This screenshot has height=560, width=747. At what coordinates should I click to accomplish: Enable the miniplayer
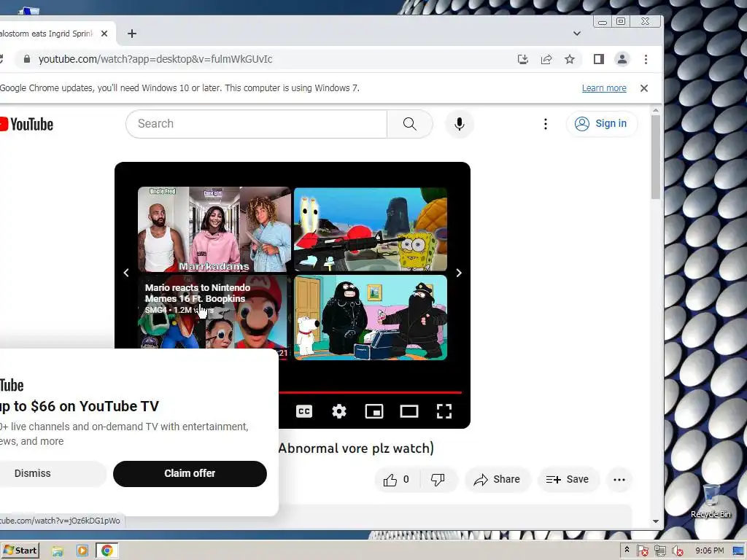tap(374, 411)
